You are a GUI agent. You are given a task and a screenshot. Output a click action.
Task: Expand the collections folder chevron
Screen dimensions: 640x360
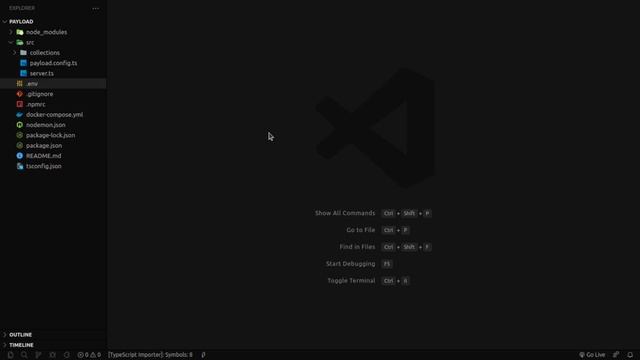(15, 53)
